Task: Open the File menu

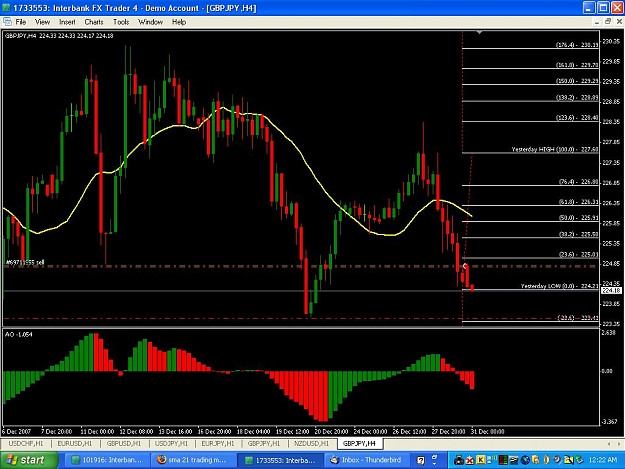Action: click(x=21, y=22)
